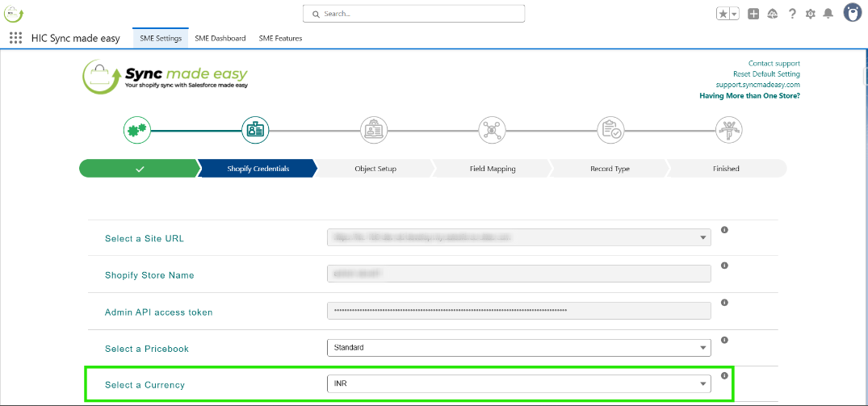Click the Field Mapping network step icon
The image size is (868, 406).
pyautogui.click(x=492, y=130)
